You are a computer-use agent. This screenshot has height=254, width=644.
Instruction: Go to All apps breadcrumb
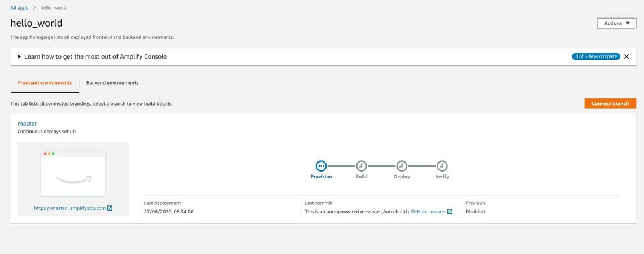pyautogui.click(x=19, y=7)
